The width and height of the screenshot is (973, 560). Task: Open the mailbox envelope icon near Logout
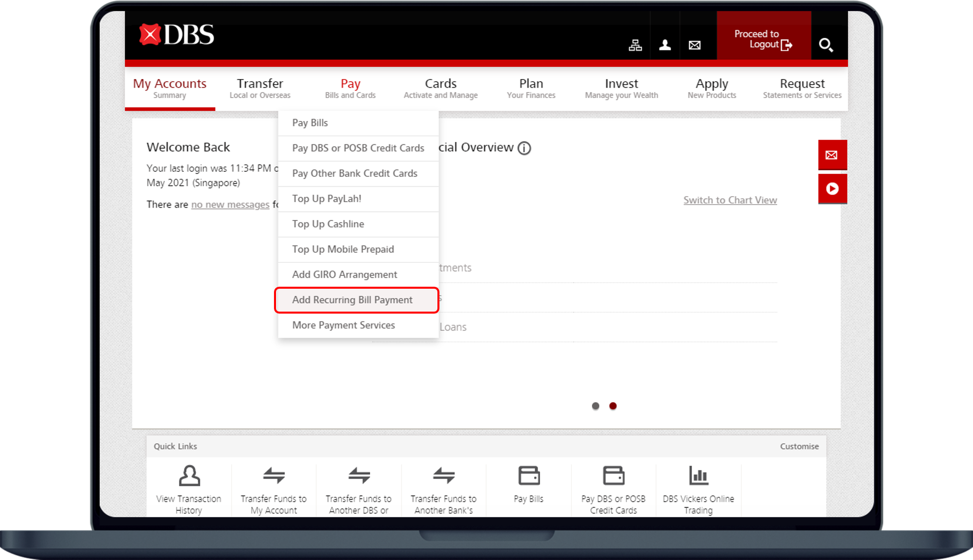(x=695, y=45)
